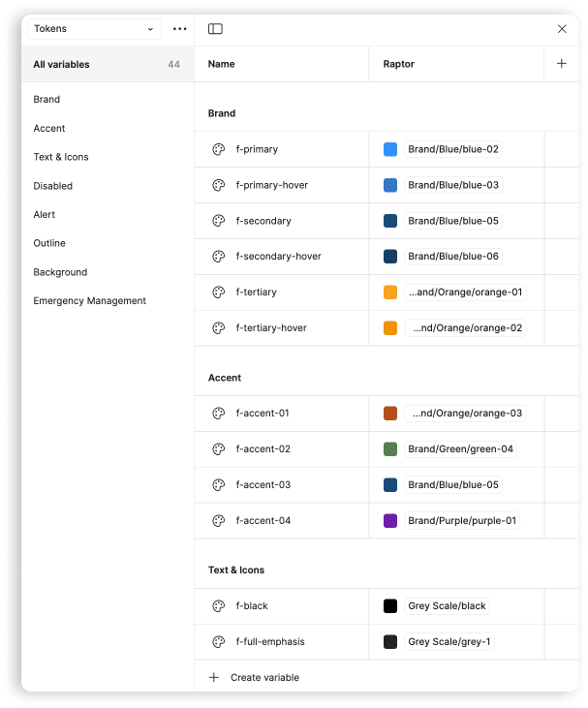Screen dimensions: 588x708
Task: Open the three-dot collection options menu
Action: [x=179, y=29]
